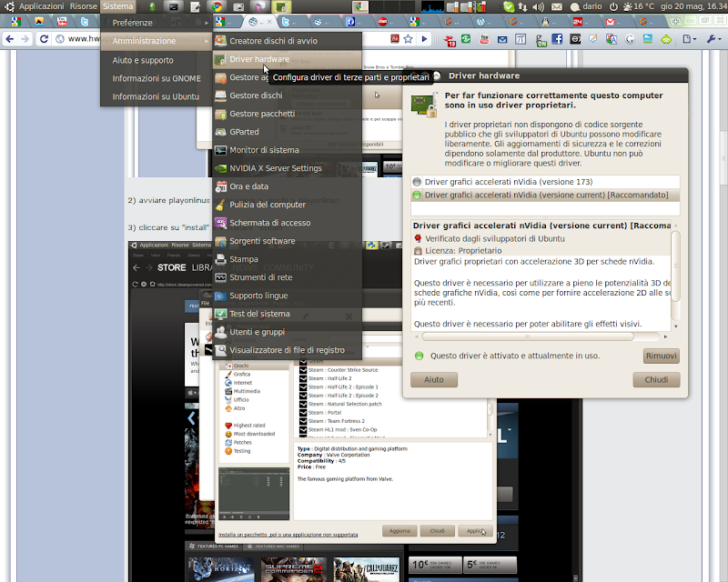Open the Risorse panel menu
Screen dimensions: 728x582
(x=84, y=6)
